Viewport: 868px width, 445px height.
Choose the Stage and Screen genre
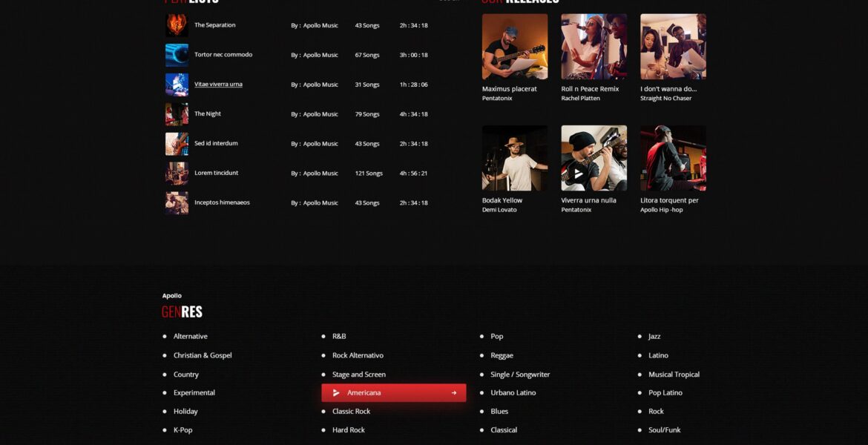(x=359, y=375)
